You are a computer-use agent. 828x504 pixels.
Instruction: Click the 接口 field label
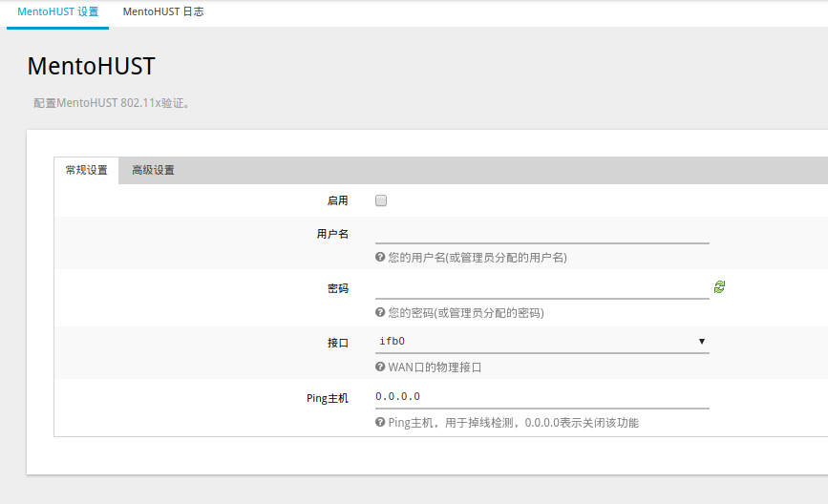pos(337,343)
